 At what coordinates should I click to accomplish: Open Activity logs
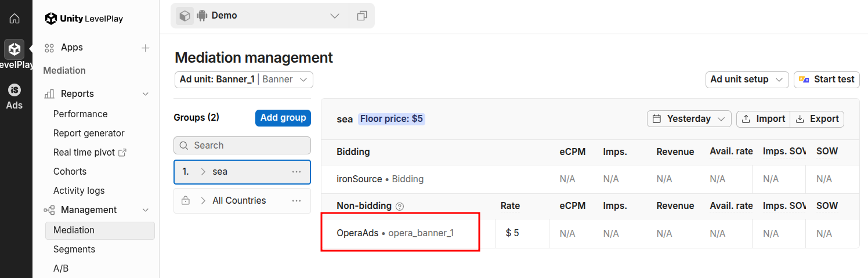79,190
